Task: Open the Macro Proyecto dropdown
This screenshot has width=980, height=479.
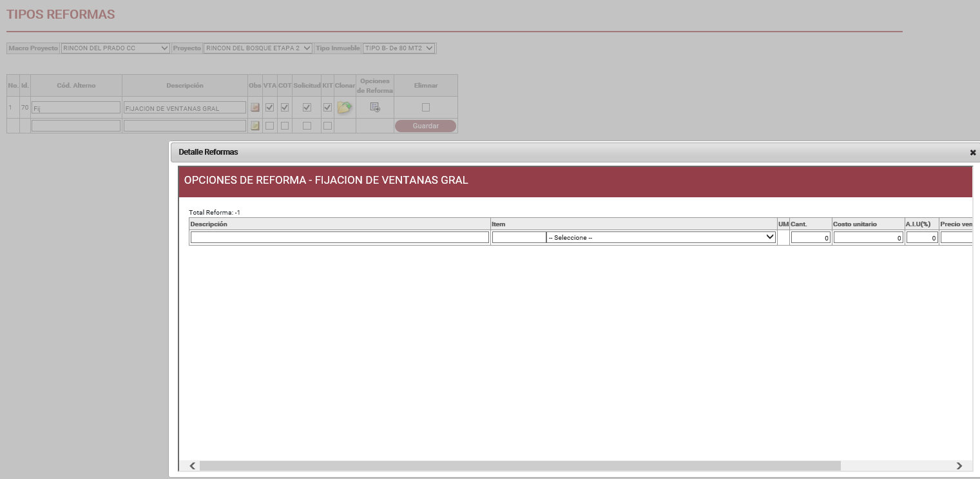Action: point(115,48)
